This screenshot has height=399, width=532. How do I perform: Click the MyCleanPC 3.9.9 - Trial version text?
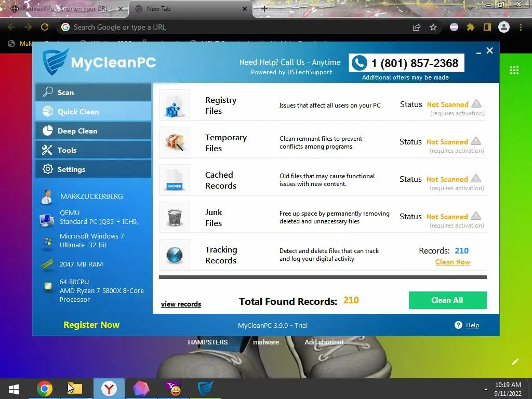click(x=272, y=325)
